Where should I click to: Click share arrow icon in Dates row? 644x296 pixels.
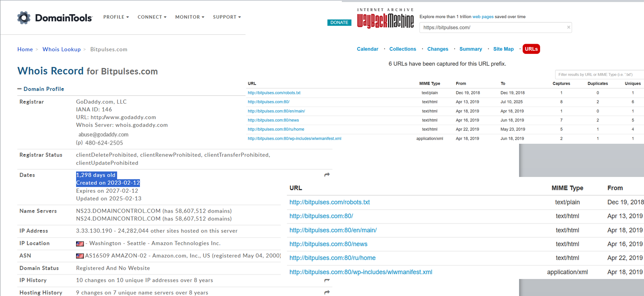[x=327, y=175]
